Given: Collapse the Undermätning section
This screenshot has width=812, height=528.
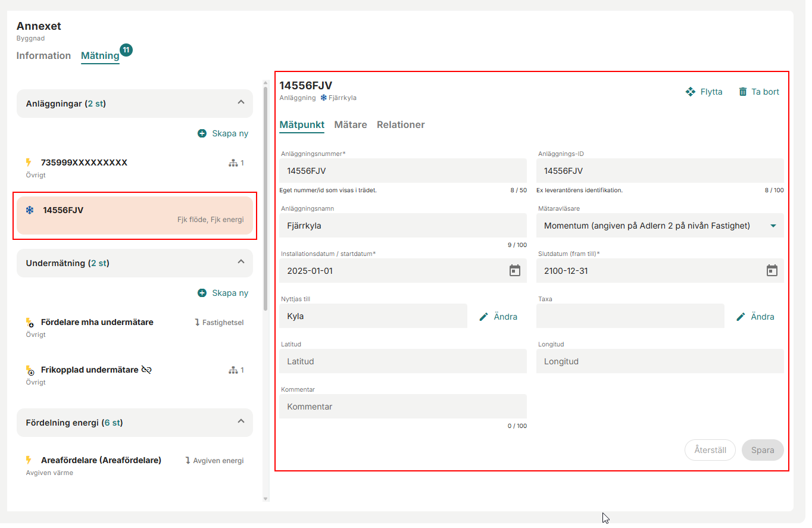Looking at the screenshot, I should (x=241, y=262).
